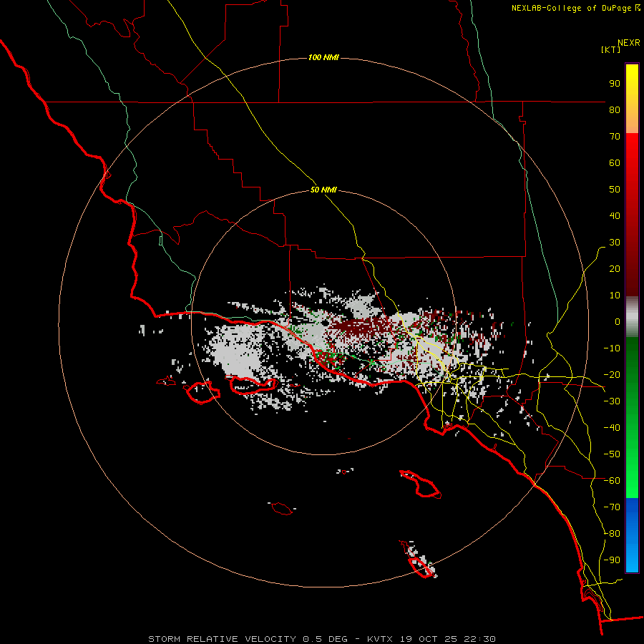Click the 19 OCT 25 22:30 timestamp
Screen dimensions: 644x644
coord(448,639)
